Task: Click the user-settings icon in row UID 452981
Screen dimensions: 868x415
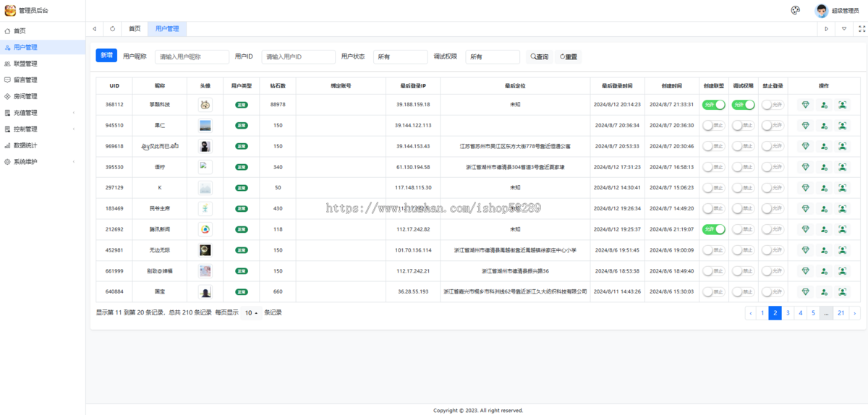Action: [824, 250]
